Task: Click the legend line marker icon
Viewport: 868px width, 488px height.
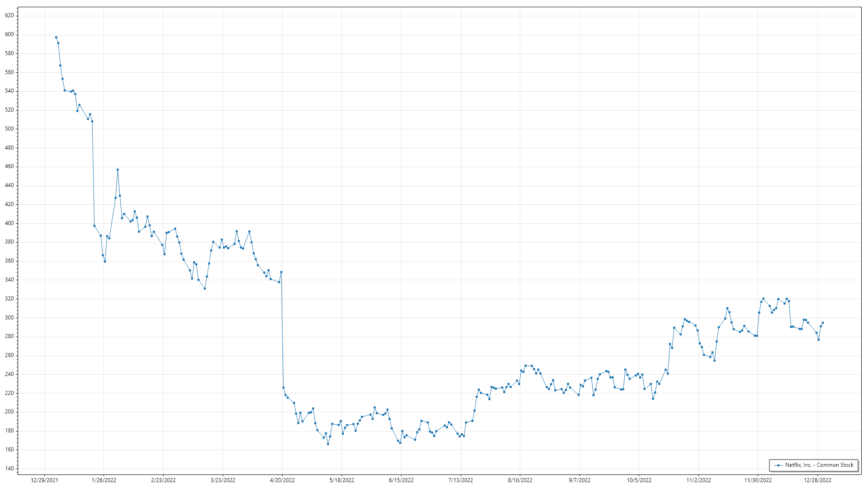Action: pos(778,465)
